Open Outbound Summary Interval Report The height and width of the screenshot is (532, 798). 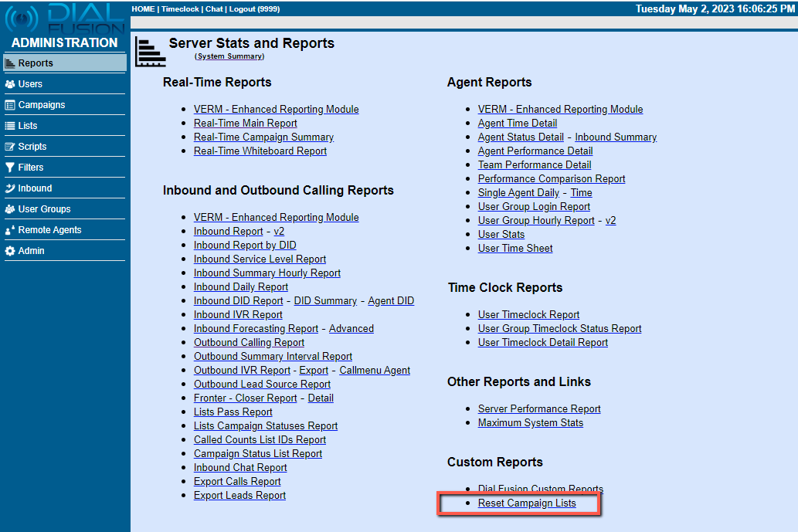[273, 357]
